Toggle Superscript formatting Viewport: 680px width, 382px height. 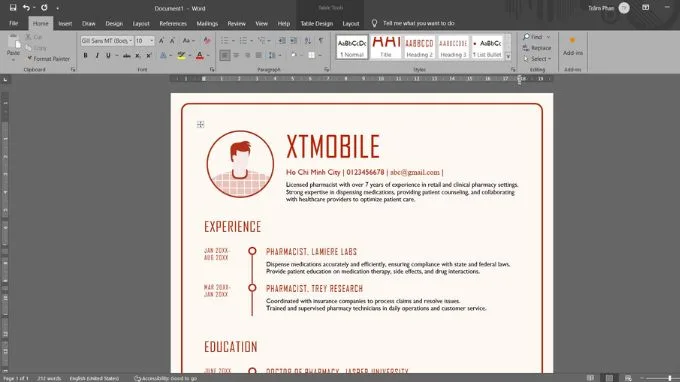149,56
